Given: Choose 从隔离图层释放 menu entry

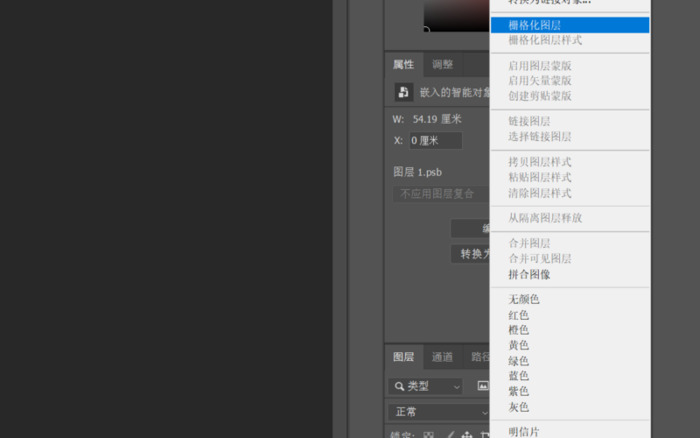Looking at the screenshot, I should pyautogui.click(x=570, y=218).
